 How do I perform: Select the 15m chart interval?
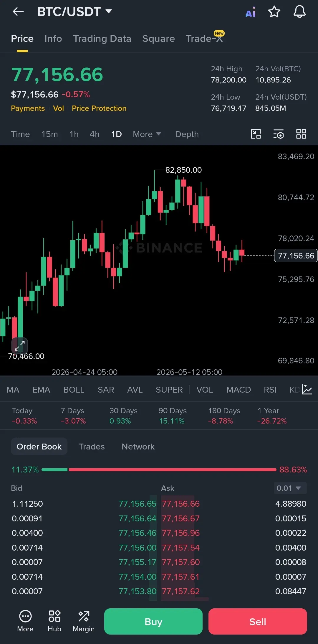point(50,134)
